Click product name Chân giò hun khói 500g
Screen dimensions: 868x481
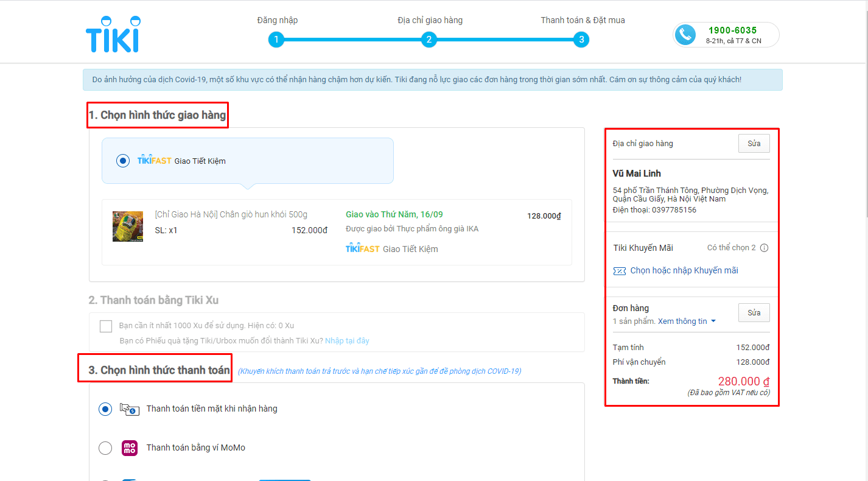(231, 214)
